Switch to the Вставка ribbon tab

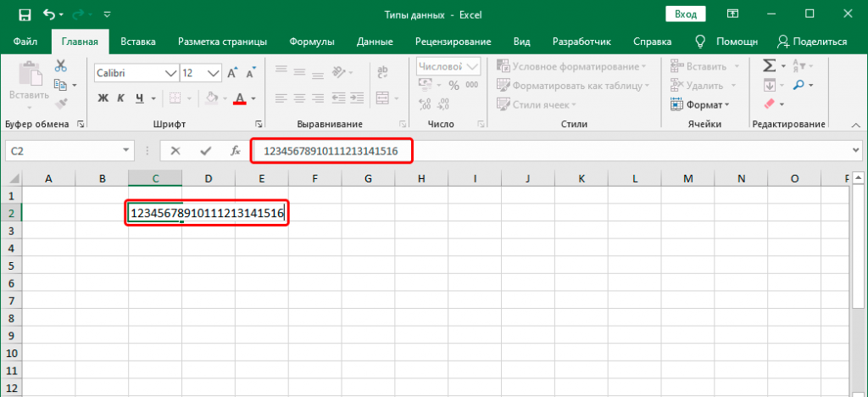[x=138, y=41]
